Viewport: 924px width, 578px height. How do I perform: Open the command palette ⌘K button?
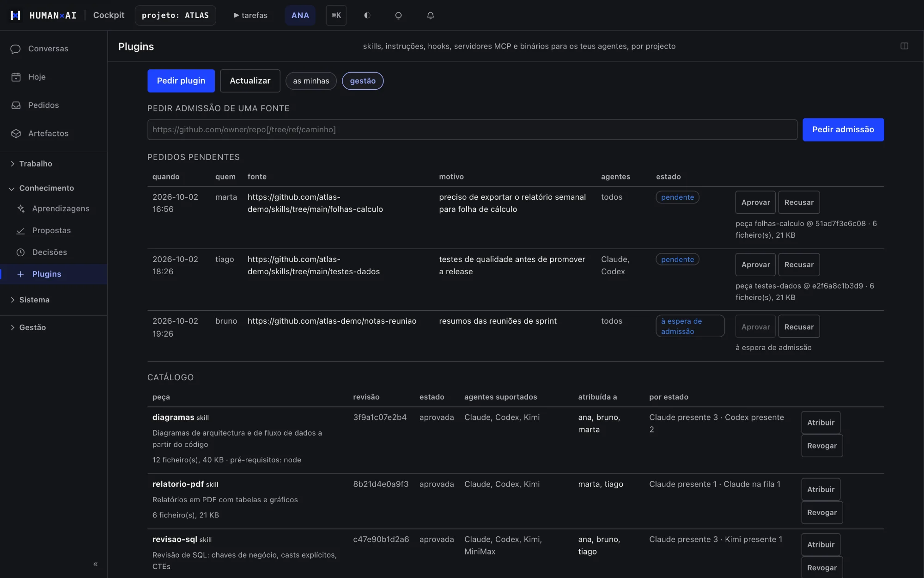[x=336, y=15]
